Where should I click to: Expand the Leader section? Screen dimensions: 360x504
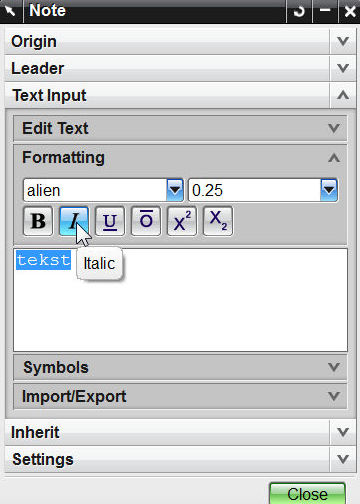coord(180,69)
